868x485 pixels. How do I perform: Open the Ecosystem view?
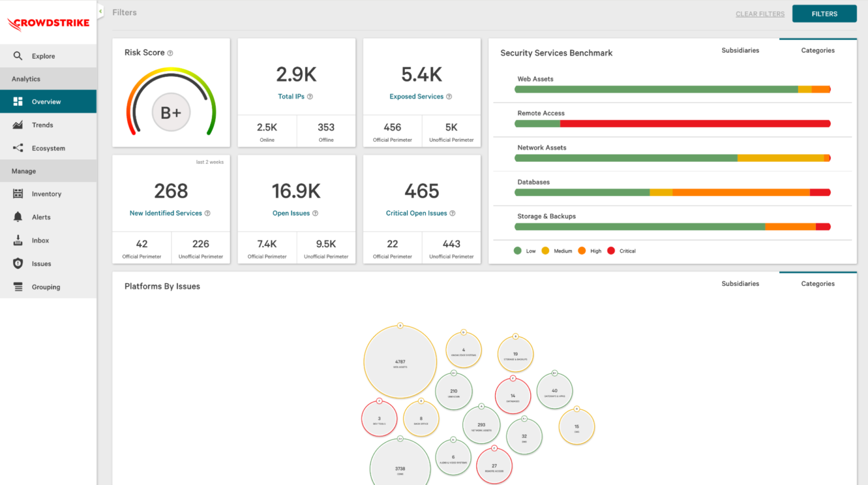[19, 148]
